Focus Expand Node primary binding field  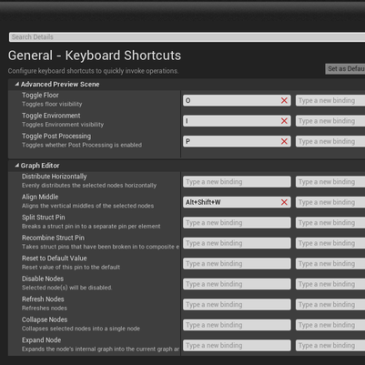pyautogui.click(x=237, y=345)
